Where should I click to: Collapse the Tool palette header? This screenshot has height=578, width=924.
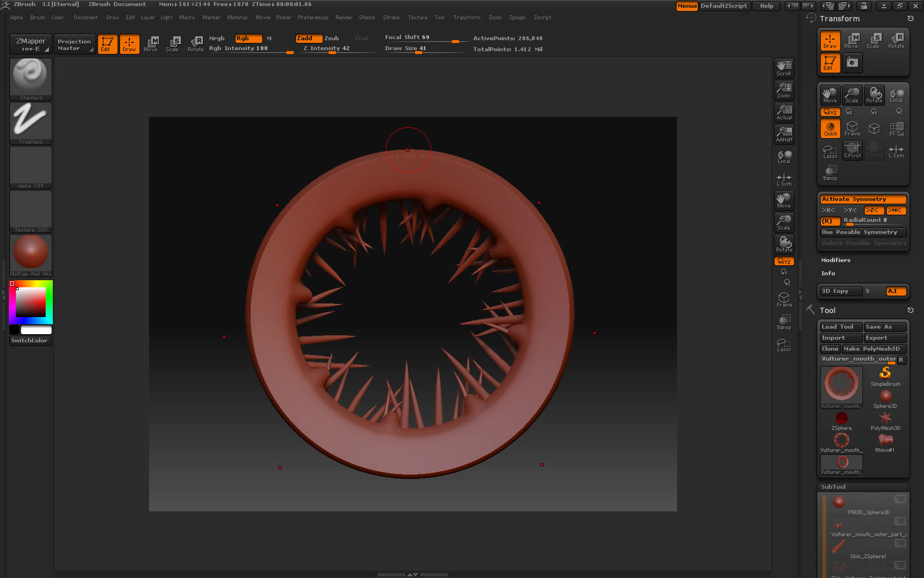(x=828, y=310)
